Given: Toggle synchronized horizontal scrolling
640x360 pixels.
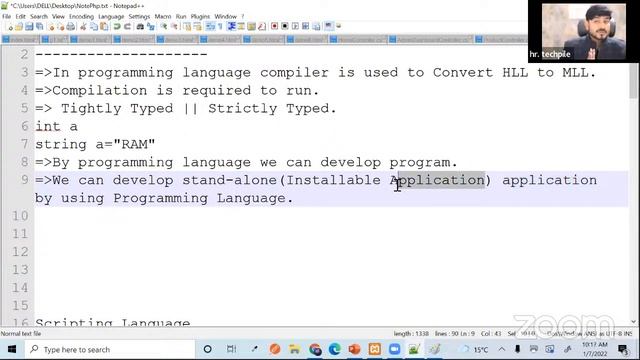Looking at the screenshot, I should [x=198, y=27].
